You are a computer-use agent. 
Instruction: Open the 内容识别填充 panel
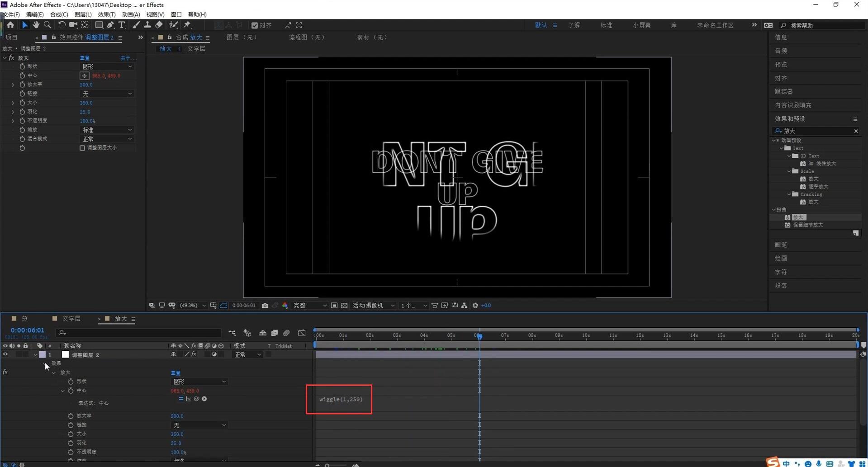pyautogui.click(x=793, y=105)
